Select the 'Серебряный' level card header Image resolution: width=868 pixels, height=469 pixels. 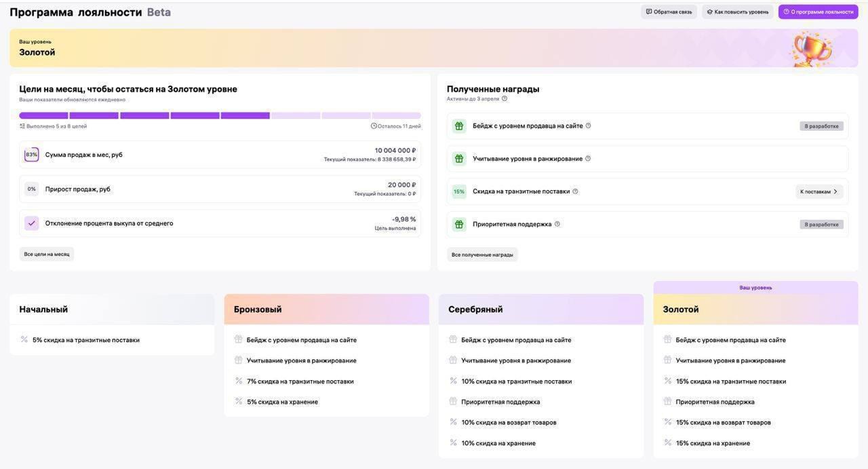click(x=541, y=309)
